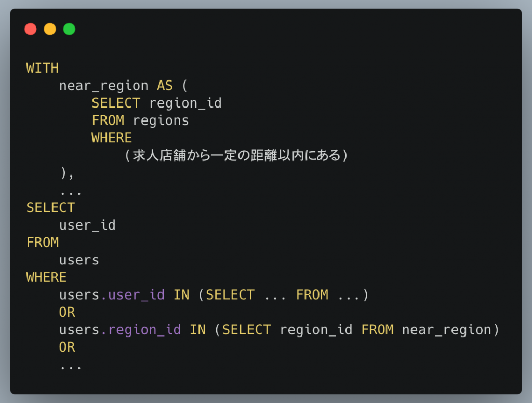Click the yellow minimize window dot

point(50,29)
